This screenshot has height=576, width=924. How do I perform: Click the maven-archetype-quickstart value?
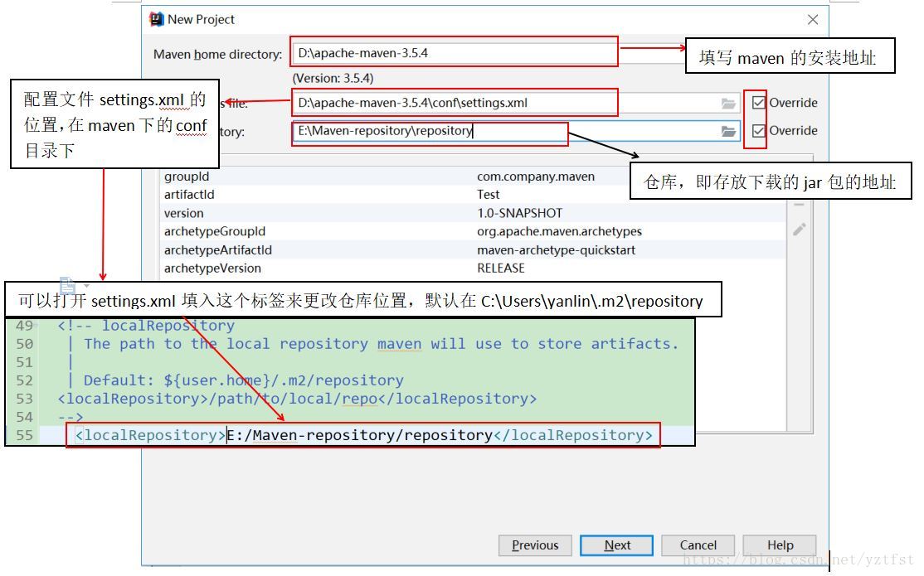557,250
